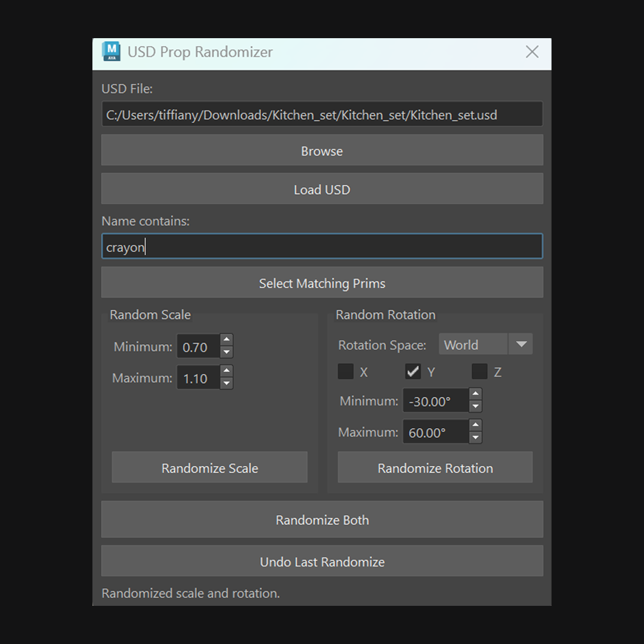
Task: Click the 'USD File:' label
Action: coord(127,89)
